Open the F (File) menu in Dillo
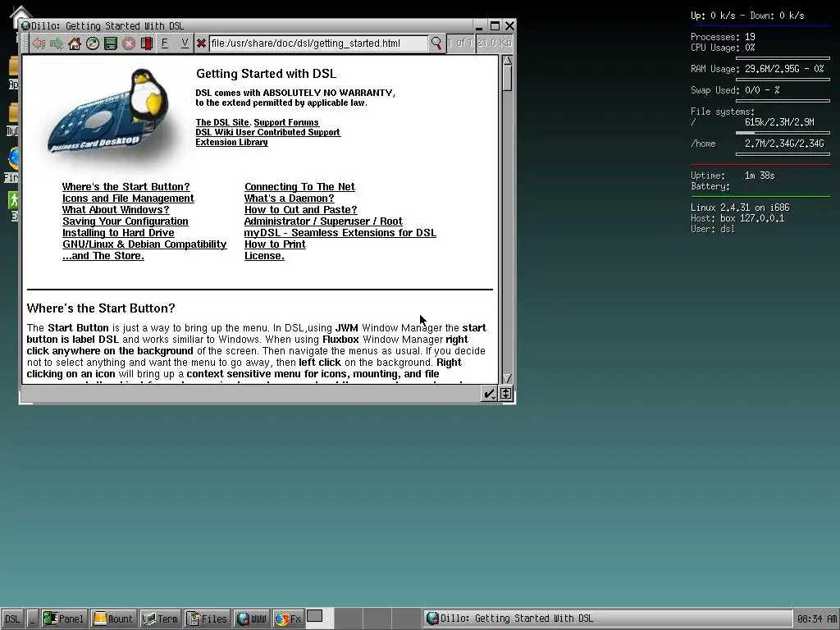The width and height of the screenshot is (840, 630). [x=165, y=43]
